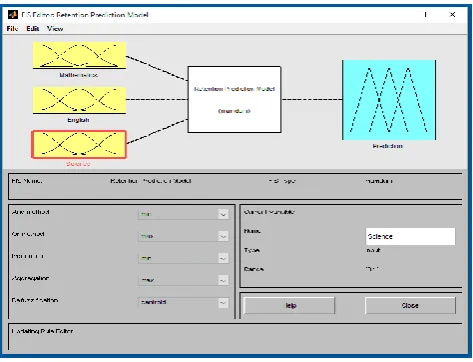Click the Current Variable heading
Image resolution: width=473 pixels, height=362 pixels.
tap(269, 212)
